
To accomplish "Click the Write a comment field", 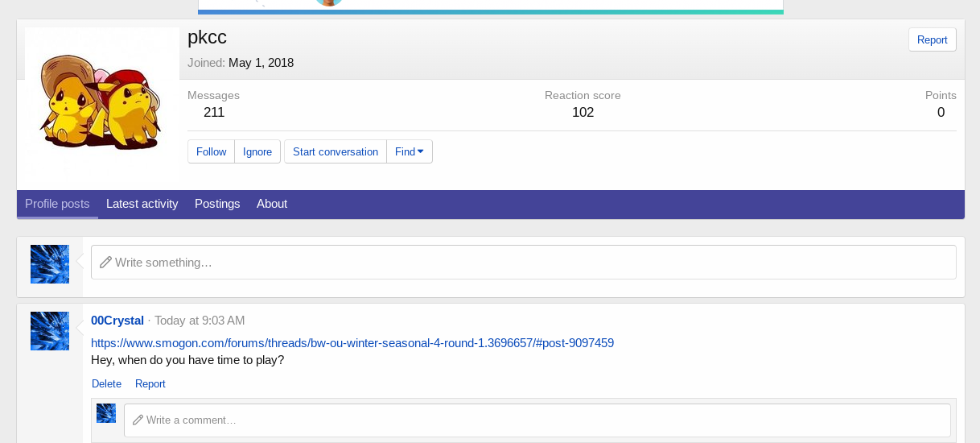I will point(537,420).
